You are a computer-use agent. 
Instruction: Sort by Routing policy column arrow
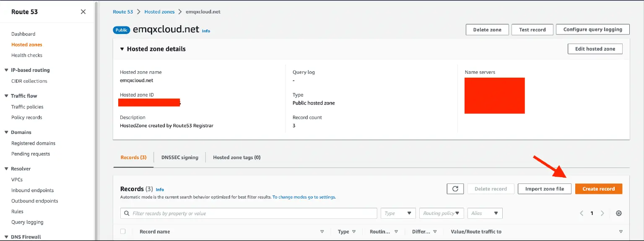396,232
